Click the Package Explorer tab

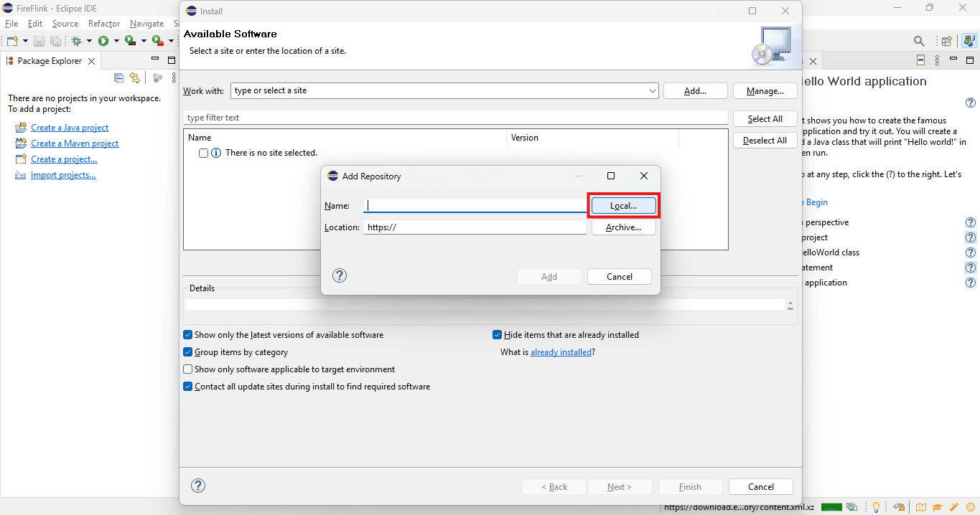pos(50,61)
